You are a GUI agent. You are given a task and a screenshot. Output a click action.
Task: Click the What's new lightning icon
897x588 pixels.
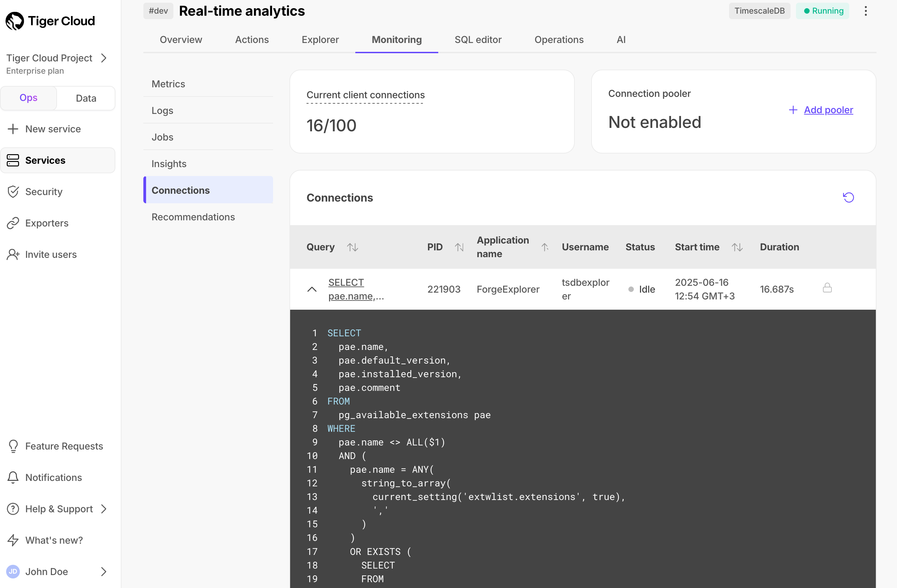(13, 540)
